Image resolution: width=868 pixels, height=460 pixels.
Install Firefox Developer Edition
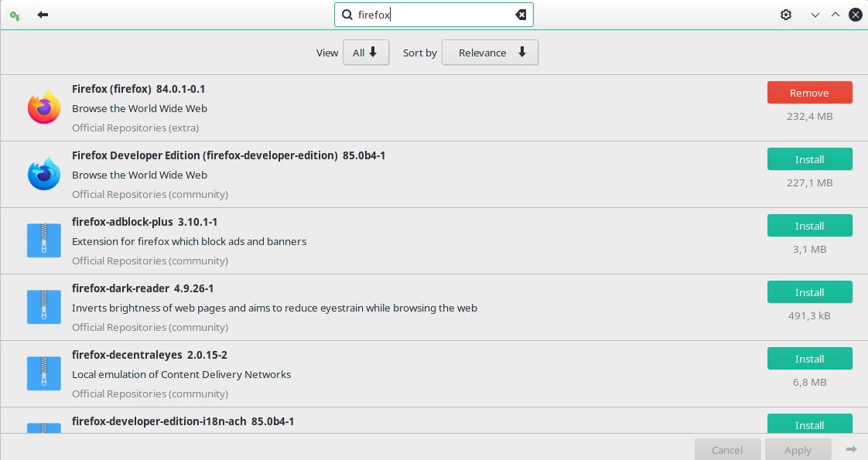click(x=809, y=159)
